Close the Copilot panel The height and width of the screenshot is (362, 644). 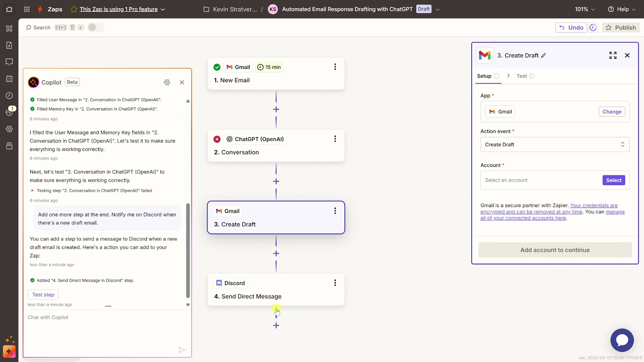[182, 82]
